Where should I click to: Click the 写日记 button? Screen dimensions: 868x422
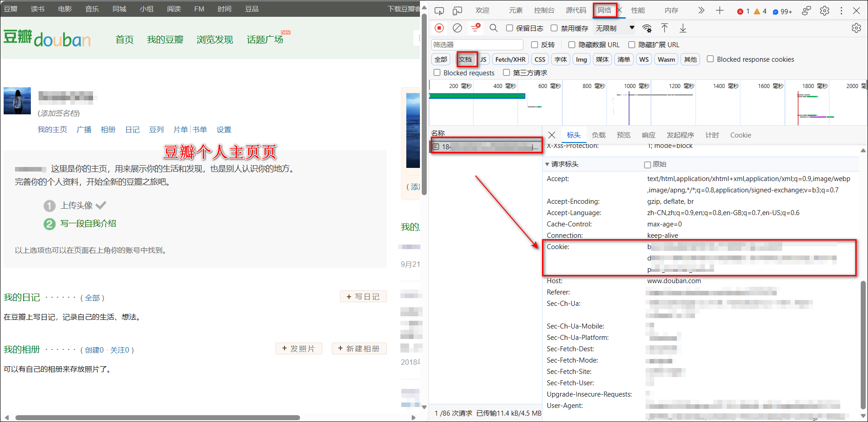363,297
